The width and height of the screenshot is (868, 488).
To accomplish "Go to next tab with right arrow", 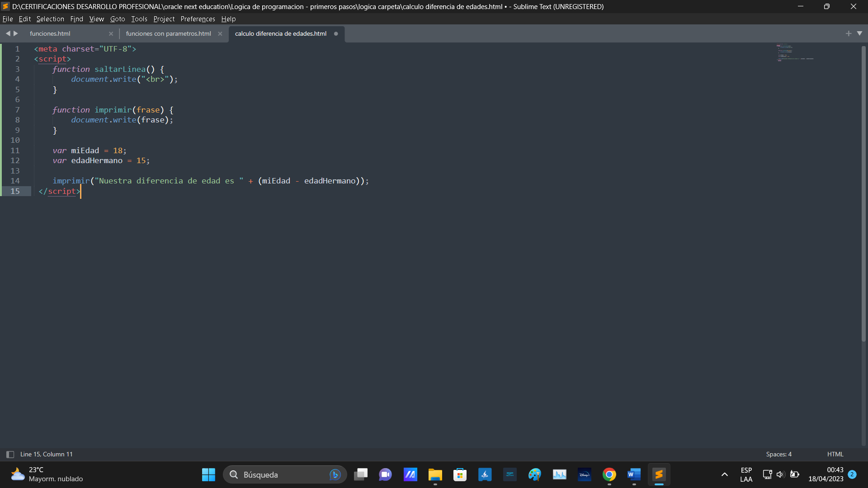I will pos(16,33).
